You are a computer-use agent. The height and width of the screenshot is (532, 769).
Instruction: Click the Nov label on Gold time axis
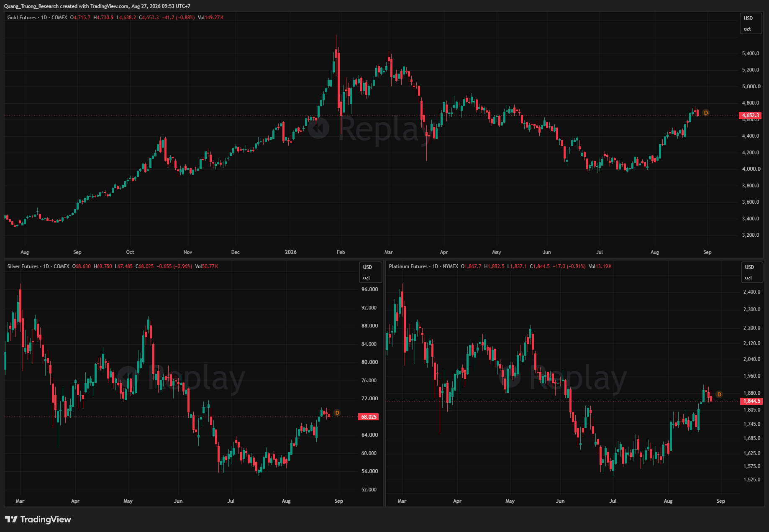click(188, 252)
